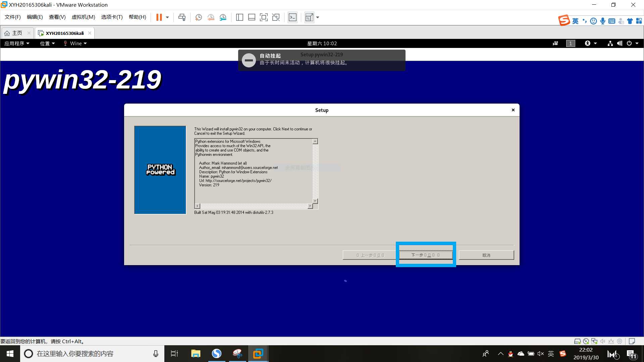Image resolution: width=644 pixels, height=362 pixels.
Task: Switch to Unity mode toolbar icon
Action: [x=276, y=17]
